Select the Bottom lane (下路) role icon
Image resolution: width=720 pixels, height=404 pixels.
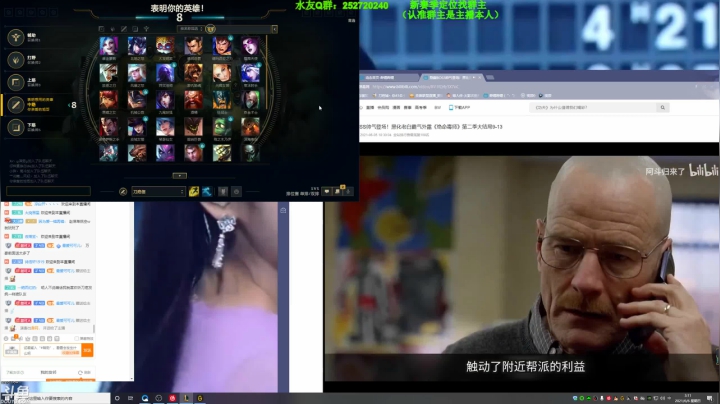click(x=16, y=127)
